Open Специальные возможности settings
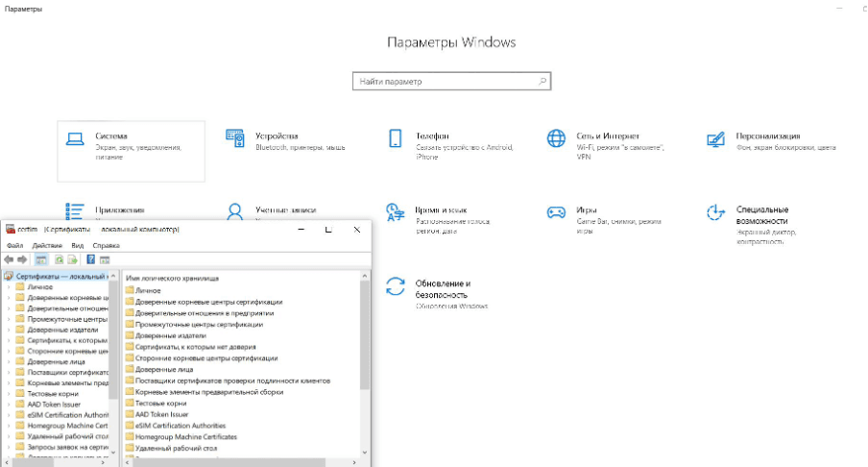The image size is (868, 467). point(753,224)
